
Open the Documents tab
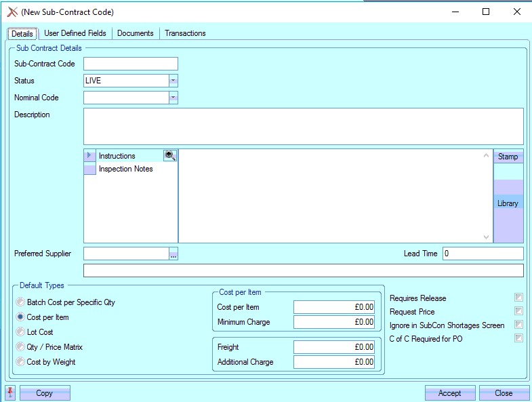[x=136, y=33]
